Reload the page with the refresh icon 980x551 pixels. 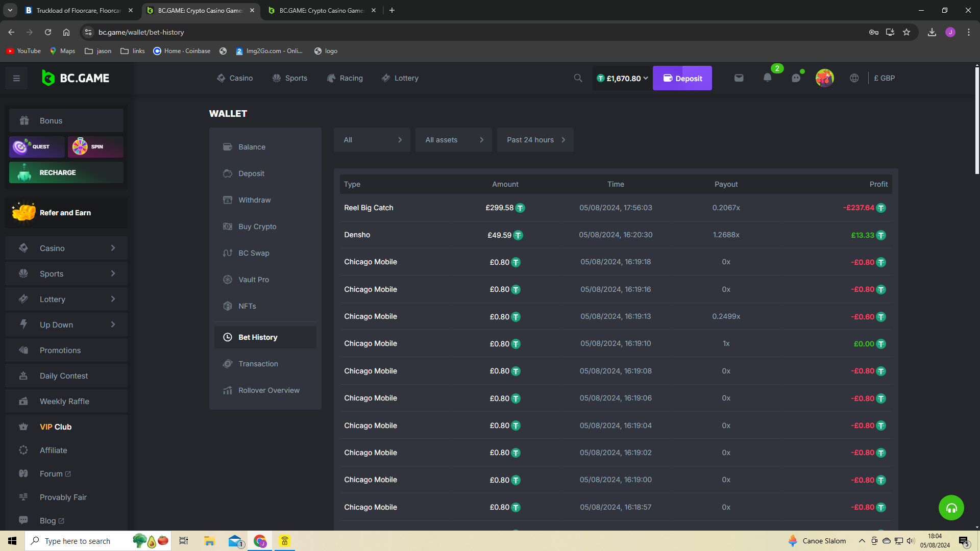pyautogui.click(x=48, y=32)
